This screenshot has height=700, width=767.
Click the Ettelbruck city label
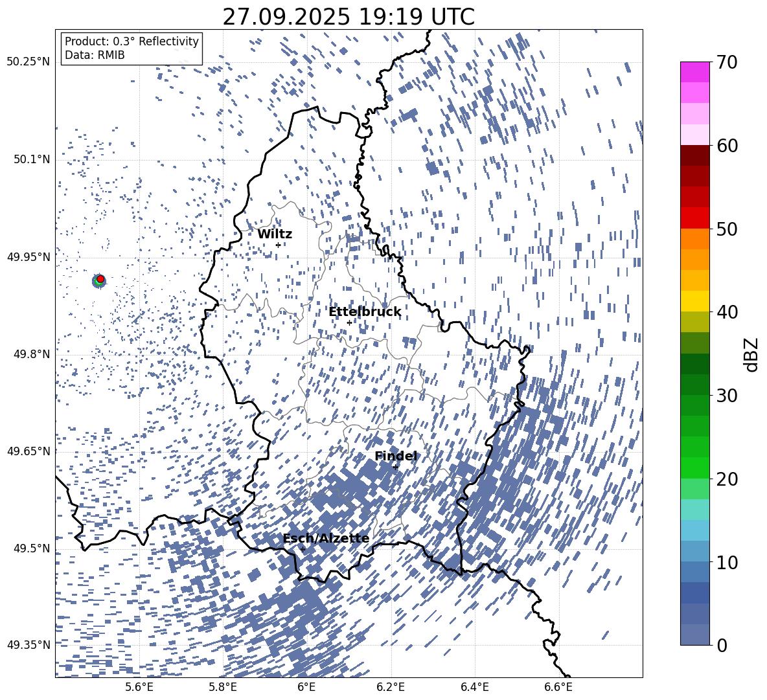[365, 312]
